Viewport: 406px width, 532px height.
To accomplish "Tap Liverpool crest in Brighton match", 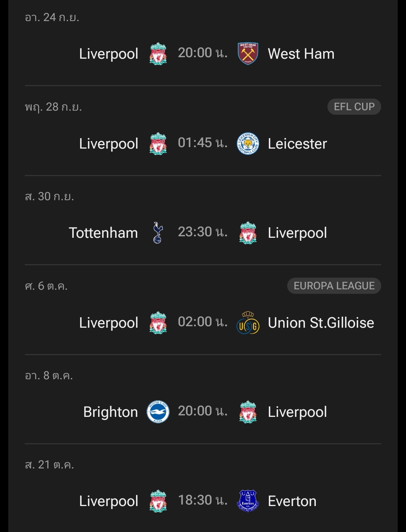I will point(248,412).
